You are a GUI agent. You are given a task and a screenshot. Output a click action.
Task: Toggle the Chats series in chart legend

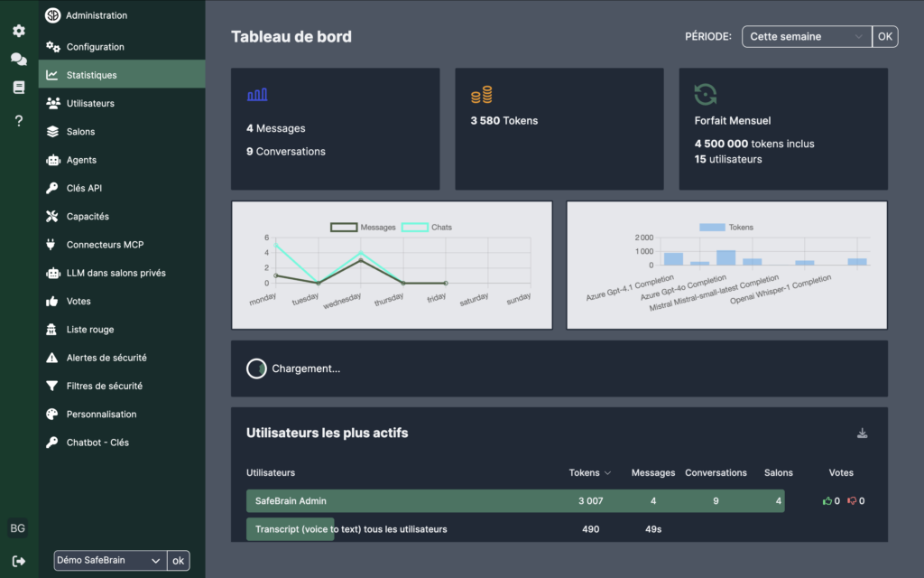427,227
